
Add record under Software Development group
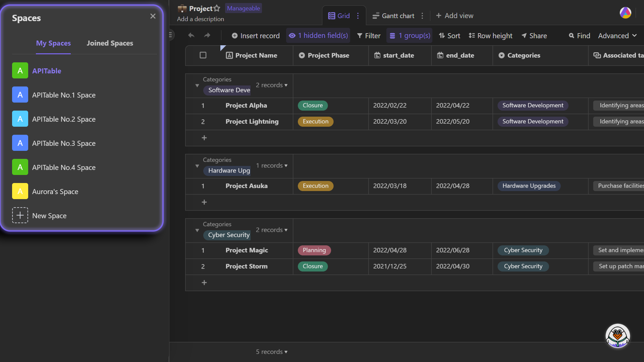click(x=204, y=138)
